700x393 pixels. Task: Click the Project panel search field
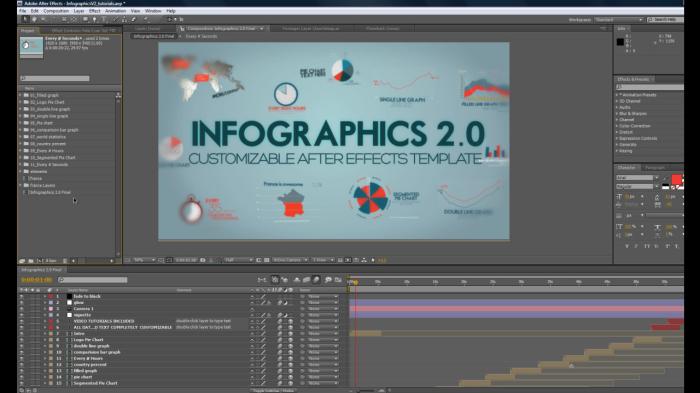(54, 79)
